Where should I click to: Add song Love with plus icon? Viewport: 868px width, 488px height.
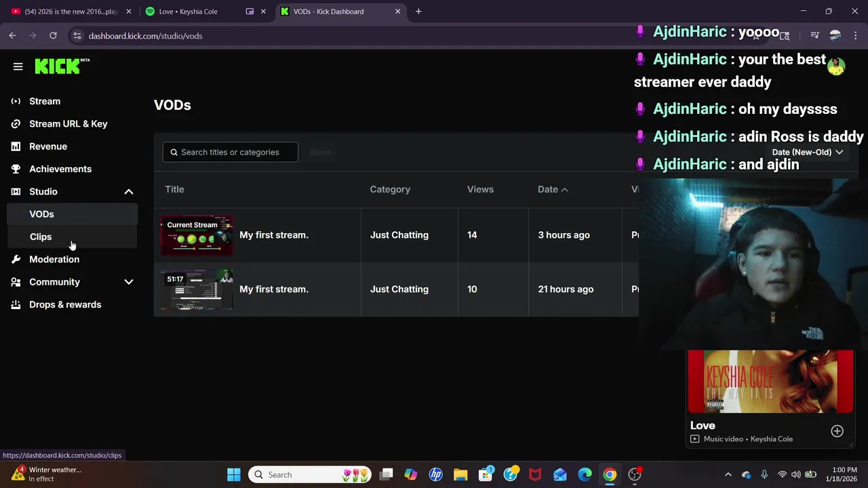click(x=837, y=431)
